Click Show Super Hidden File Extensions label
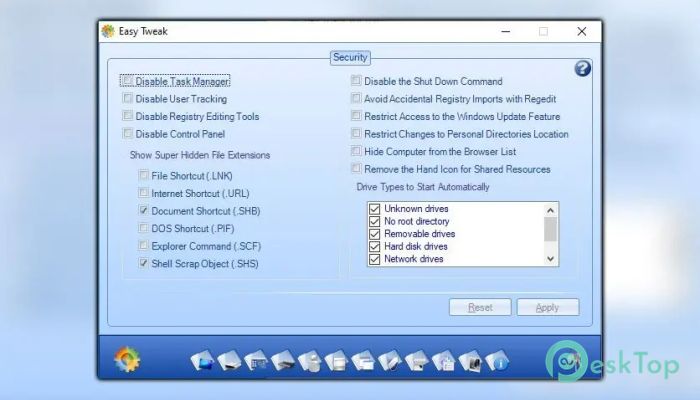This screenshot has width=700, height=400. click(200, 155)
